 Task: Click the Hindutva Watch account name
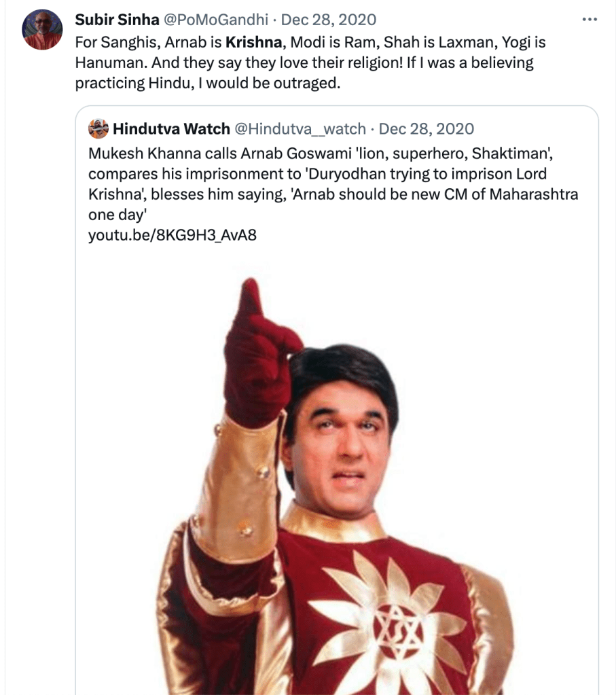coord(171,128)
